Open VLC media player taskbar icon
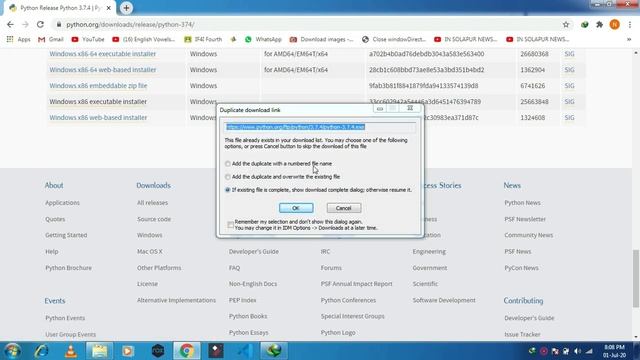The image size is (640, 360). tap(71, 351)
